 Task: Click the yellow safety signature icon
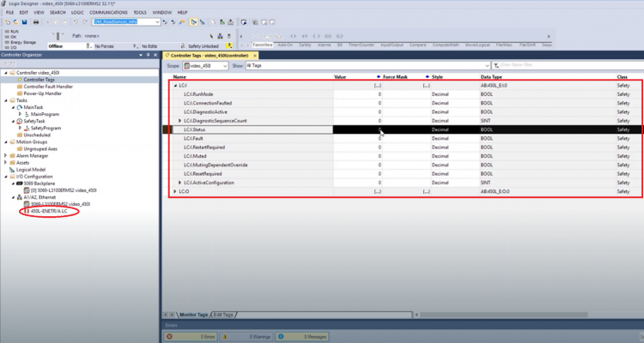[229, 46]
